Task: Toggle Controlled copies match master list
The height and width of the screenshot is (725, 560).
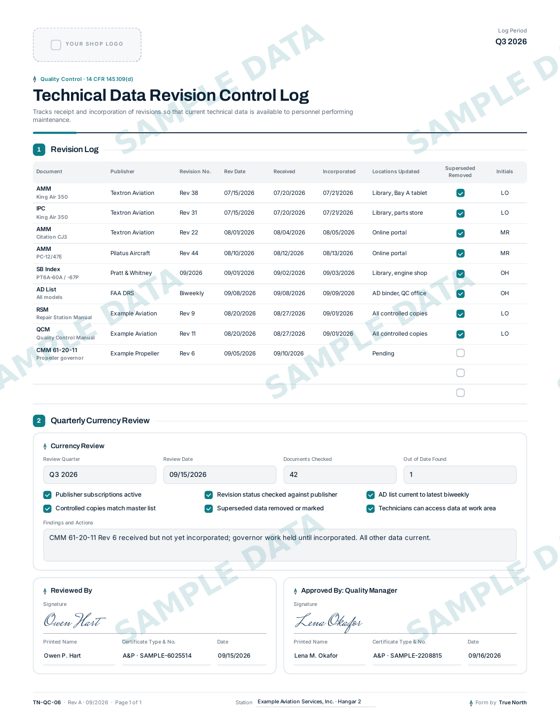Action: tap(47, 509)
